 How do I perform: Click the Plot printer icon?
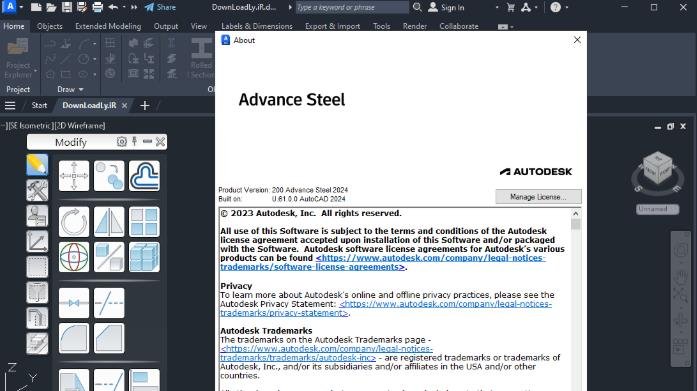point(97,7)
